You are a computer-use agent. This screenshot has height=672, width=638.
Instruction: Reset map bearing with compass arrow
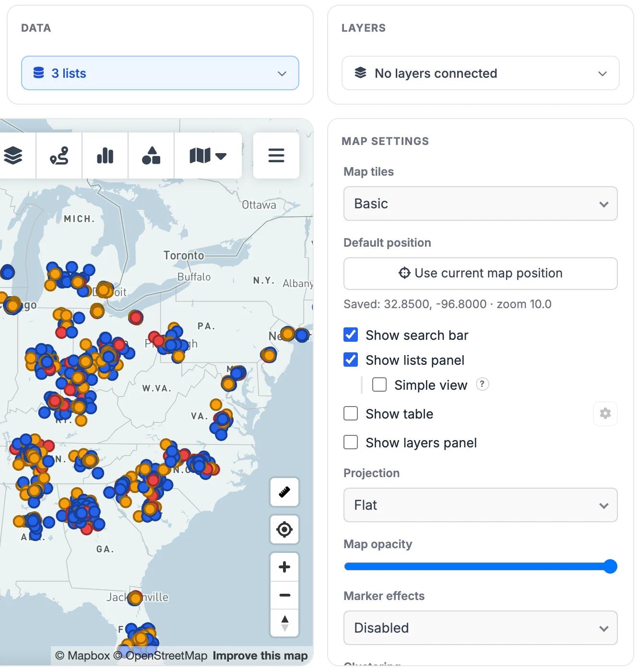pyautogui.click(x=284, y=623)
